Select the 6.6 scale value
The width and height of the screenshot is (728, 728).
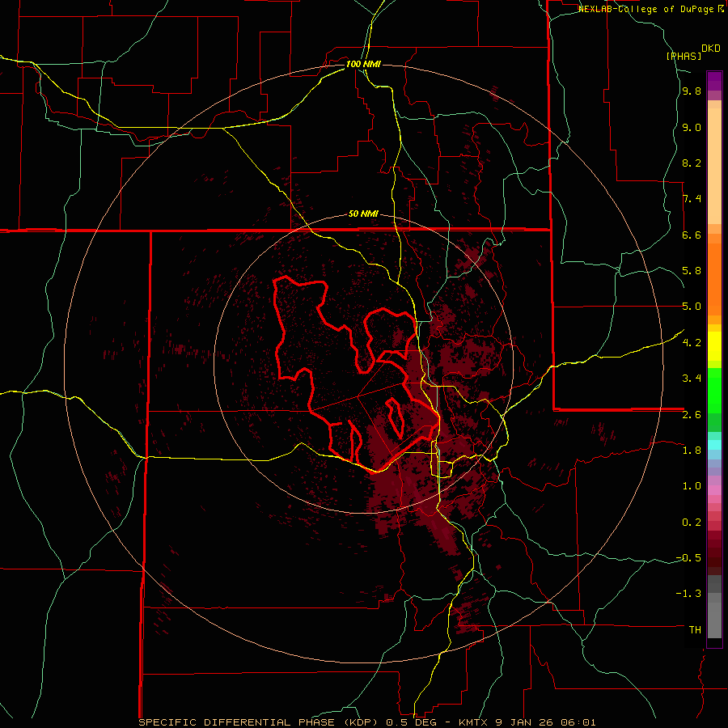[x=692, y=235]
